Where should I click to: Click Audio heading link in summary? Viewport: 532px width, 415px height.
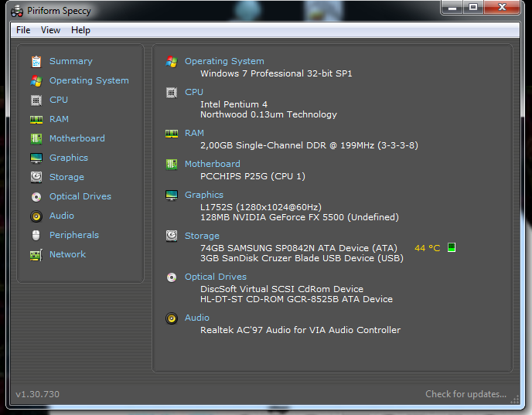click(197, 318)
